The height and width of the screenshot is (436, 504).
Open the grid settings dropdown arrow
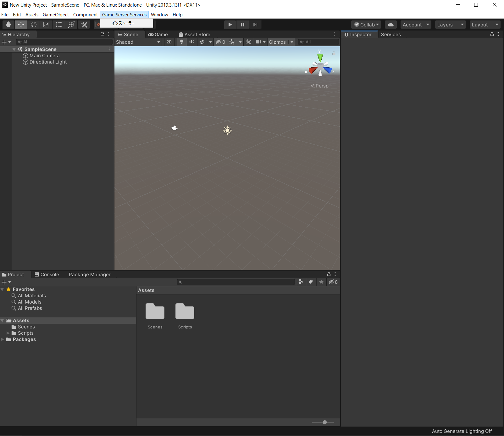[240, 42]
